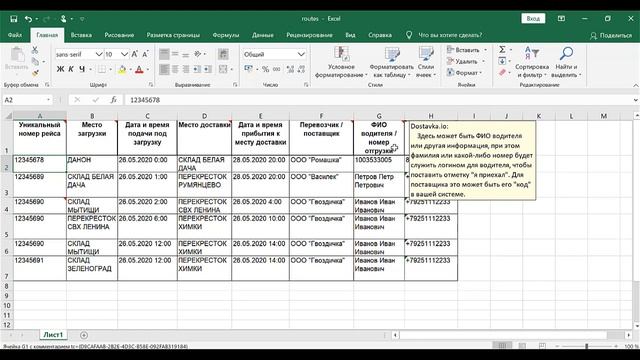Click the Fill down arrow icon

click(502, 61)
